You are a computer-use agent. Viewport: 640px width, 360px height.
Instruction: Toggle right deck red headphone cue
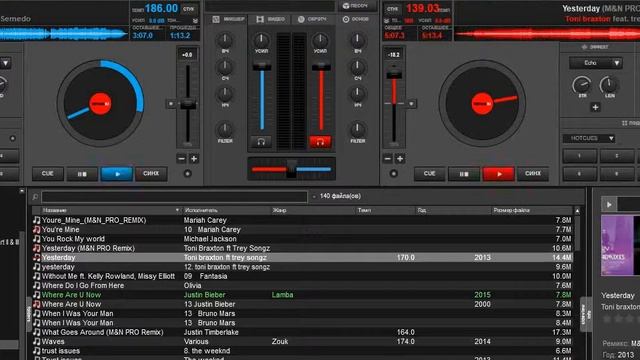(x=320, y=142)
